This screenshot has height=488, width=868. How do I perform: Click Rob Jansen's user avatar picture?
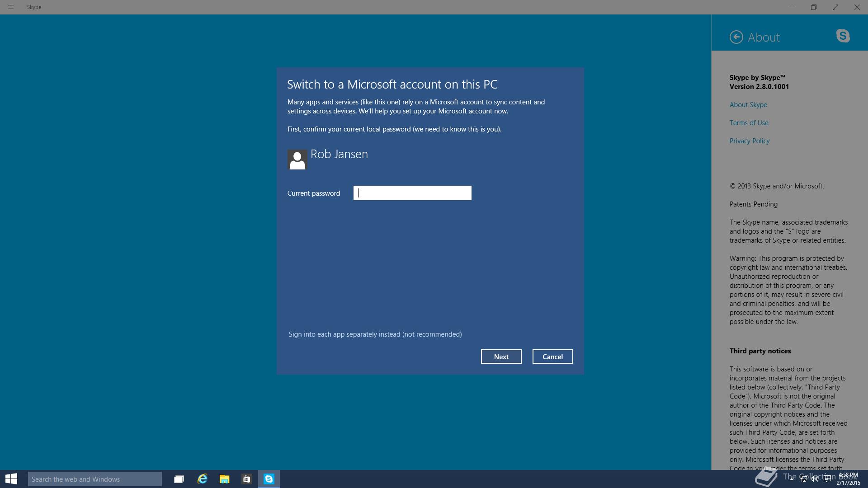[x=297, y=160]
